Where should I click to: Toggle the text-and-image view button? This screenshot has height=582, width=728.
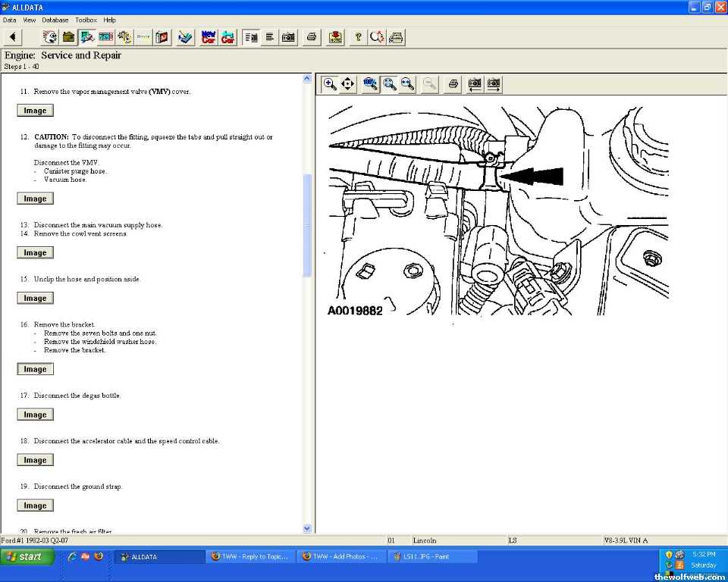251,37
